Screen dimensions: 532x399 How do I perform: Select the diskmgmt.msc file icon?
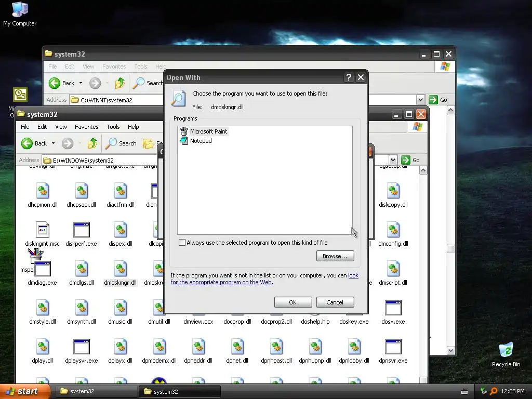(x=43, y=230)
